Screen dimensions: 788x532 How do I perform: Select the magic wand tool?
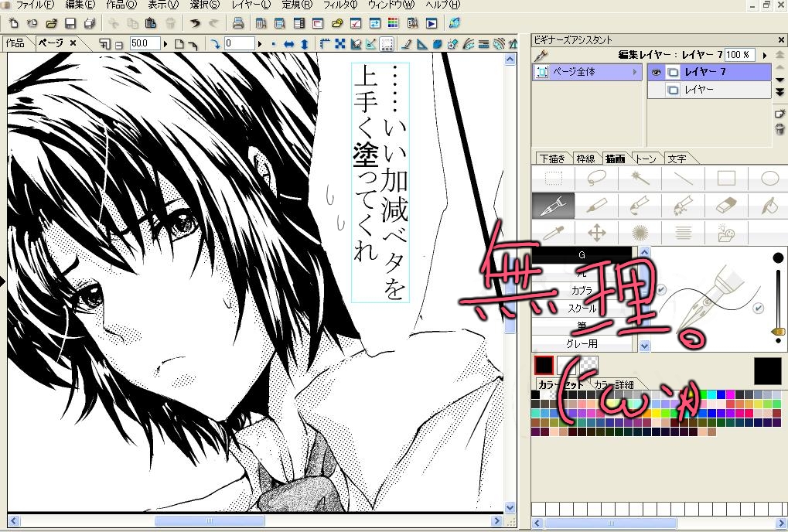640,179
